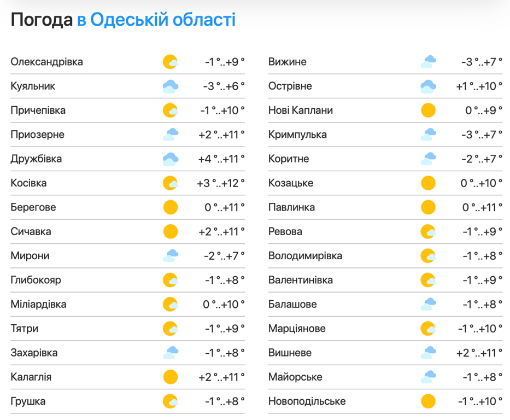Screen dimensions: 510x420
Task: Open the Володимирівка forecast link
Action: [x=305, y=256]
